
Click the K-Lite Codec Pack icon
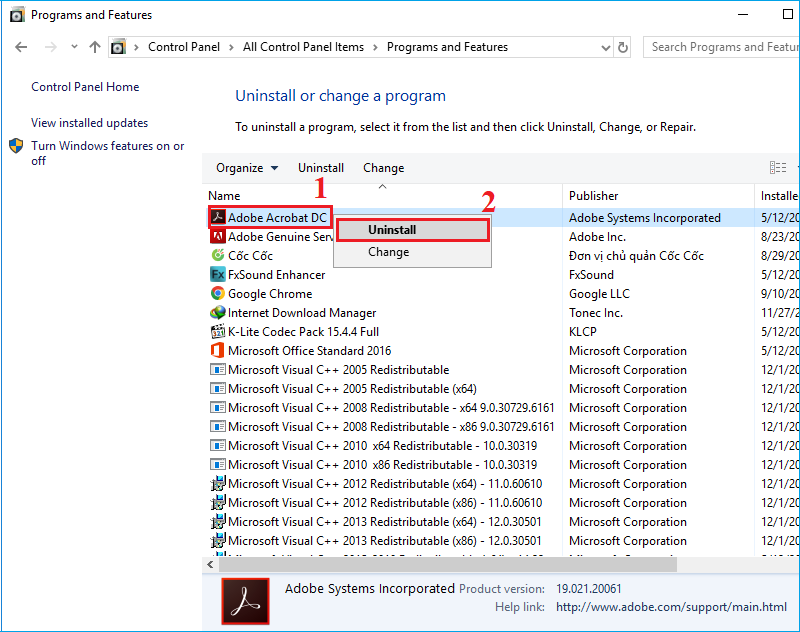[218, 332]
